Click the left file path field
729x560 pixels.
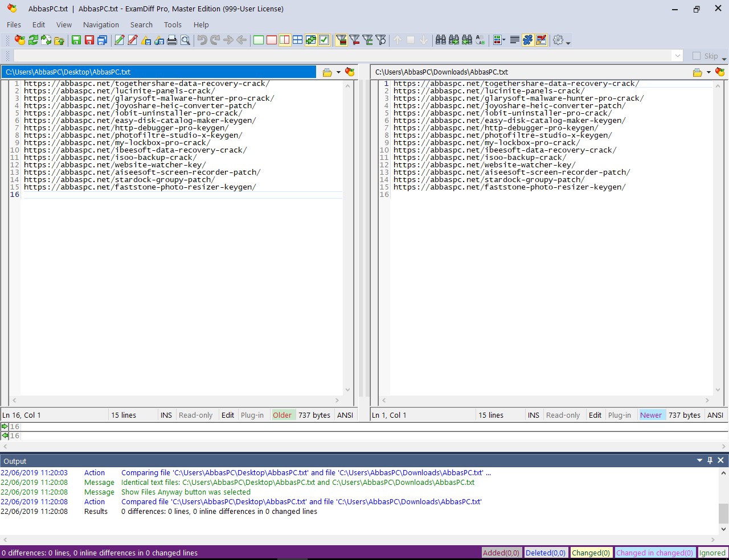point(159,72)
